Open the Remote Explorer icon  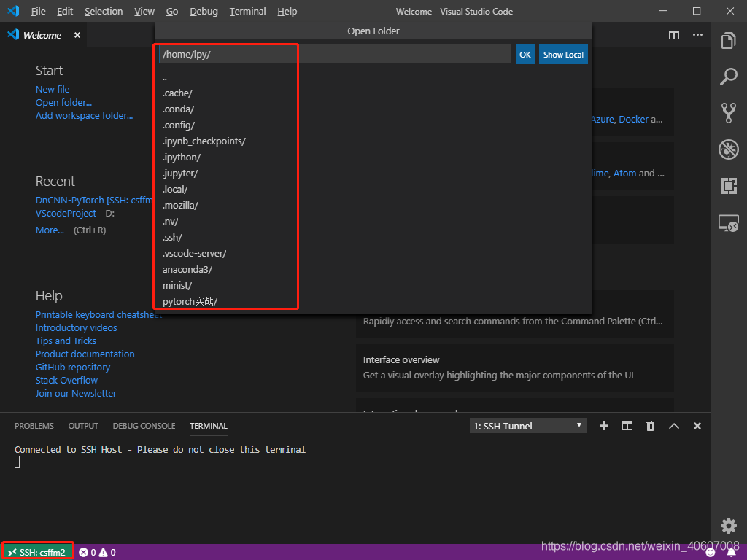728,223
